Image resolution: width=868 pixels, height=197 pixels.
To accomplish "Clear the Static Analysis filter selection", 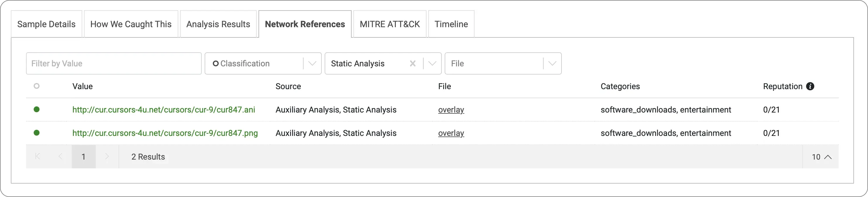I will pyautogui.click(x=412, y=63).
